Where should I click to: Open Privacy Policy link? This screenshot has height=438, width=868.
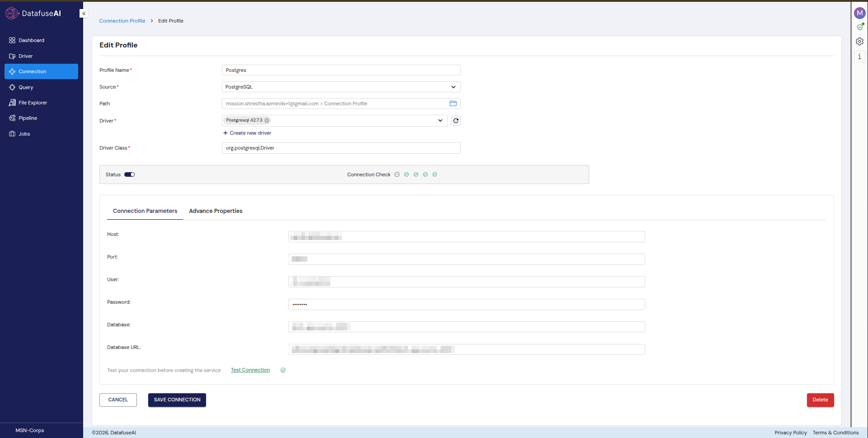[x=790, y=433]
